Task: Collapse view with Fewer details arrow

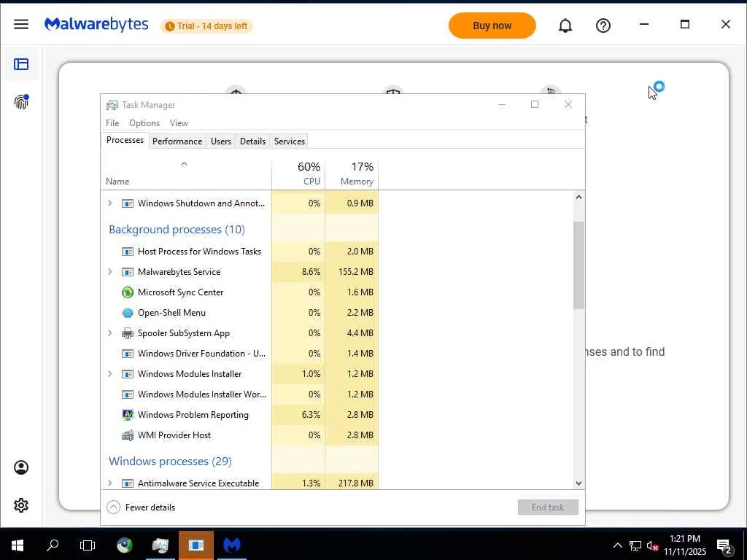Action: point(113,507)
